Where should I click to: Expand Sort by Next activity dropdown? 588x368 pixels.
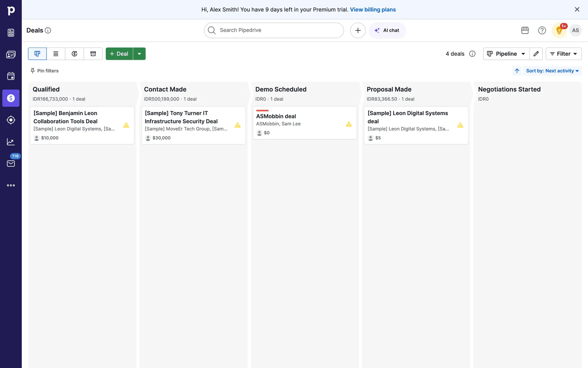pos(552,71)
